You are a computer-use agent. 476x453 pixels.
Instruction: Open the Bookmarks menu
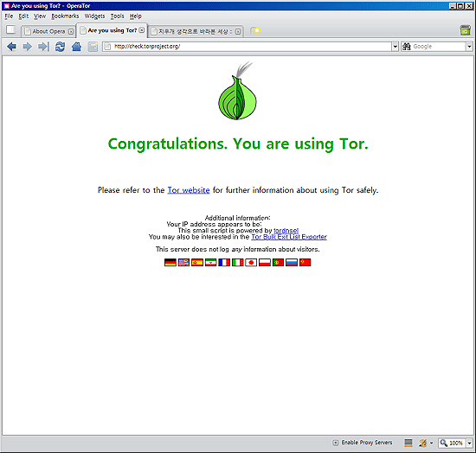65,16
